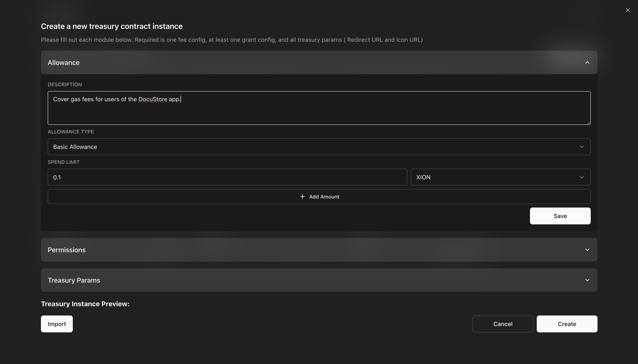Cancel the treasury contract creation
The width and height of the screenshot is (638, 364).
tap(503, 324)
